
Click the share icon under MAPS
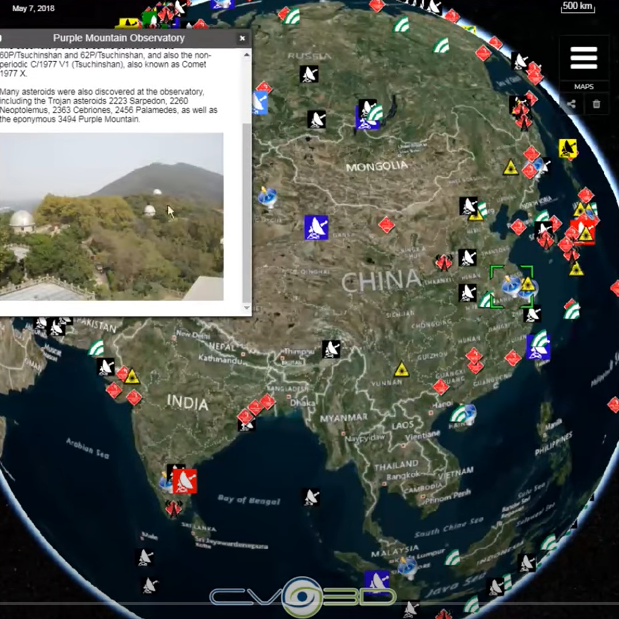click(571, 104)
